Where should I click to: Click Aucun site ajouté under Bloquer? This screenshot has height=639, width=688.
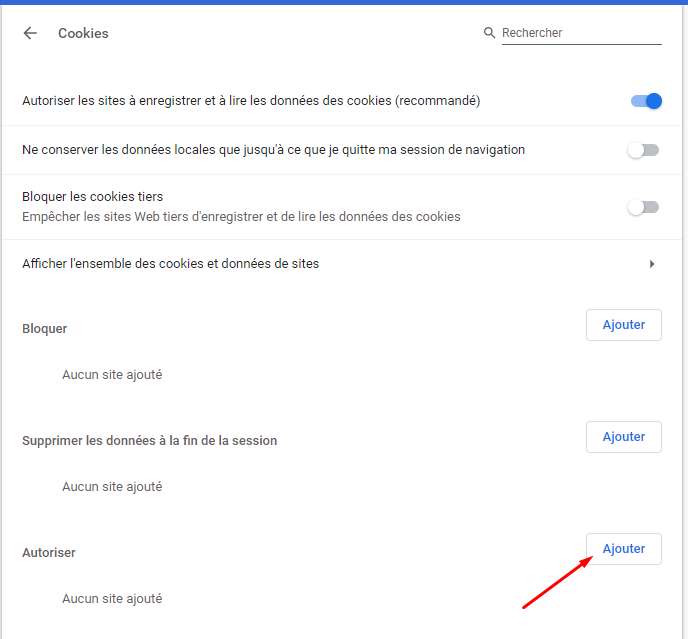pyautogui.click(x=112, y=375)
